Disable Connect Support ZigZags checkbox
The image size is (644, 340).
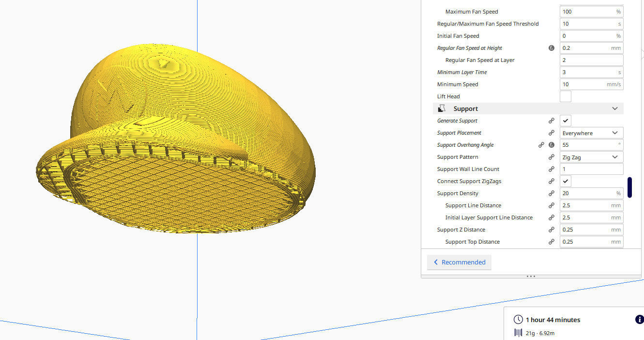click(x=565, y=181)
